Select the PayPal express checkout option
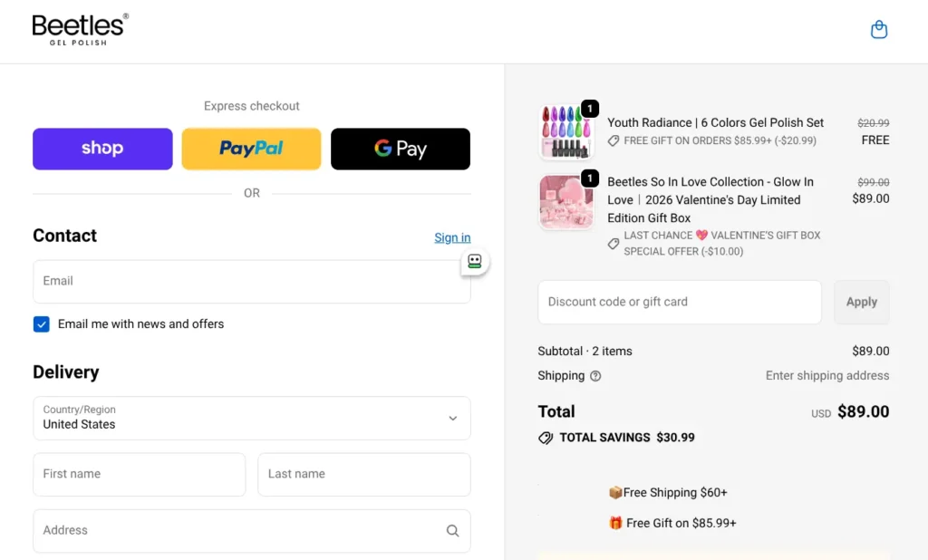The width and height of the screenshot is (928, 560). [251, 149]
